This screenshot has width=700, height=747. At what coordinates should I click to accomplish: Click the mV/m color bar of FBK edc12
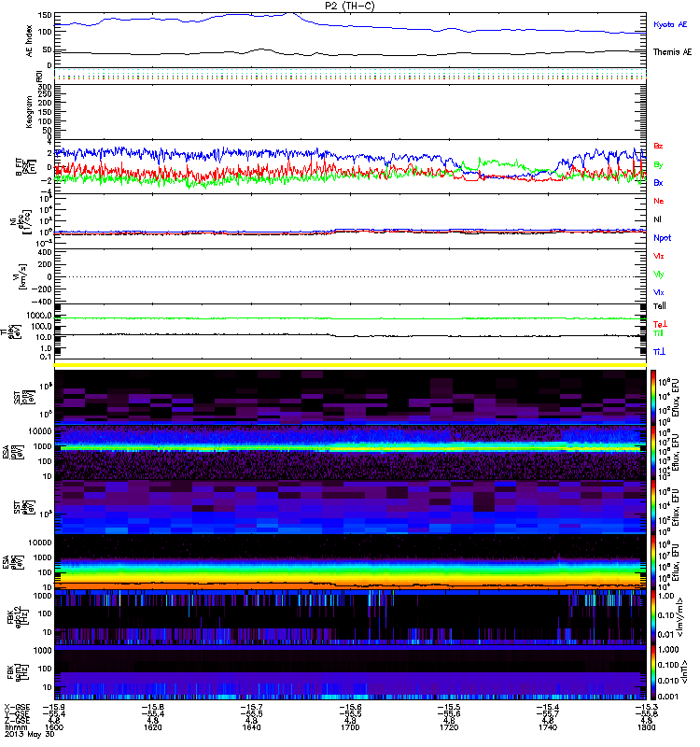pyautogui.click(x=653, y=618)
